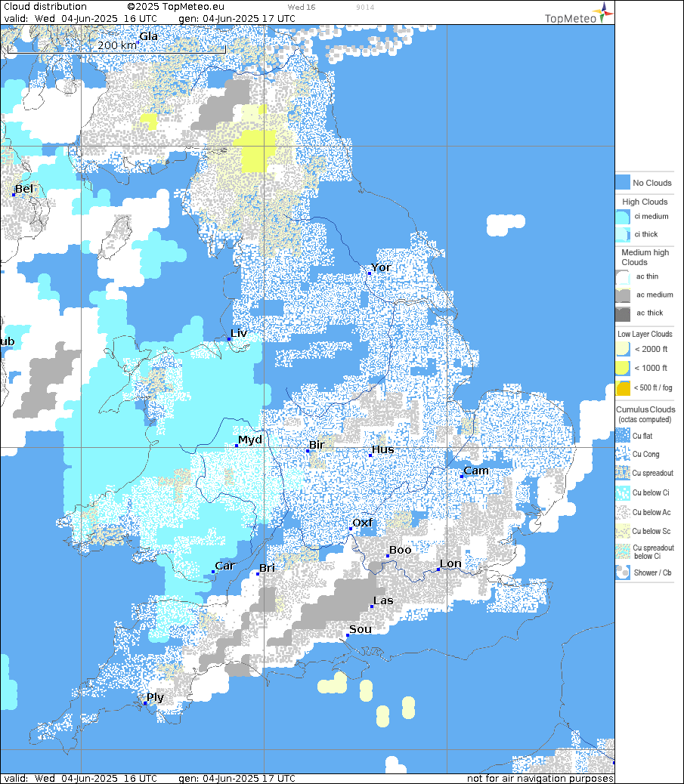Click the ac medium legend swatch
The image size is (684, 784).
623,295
